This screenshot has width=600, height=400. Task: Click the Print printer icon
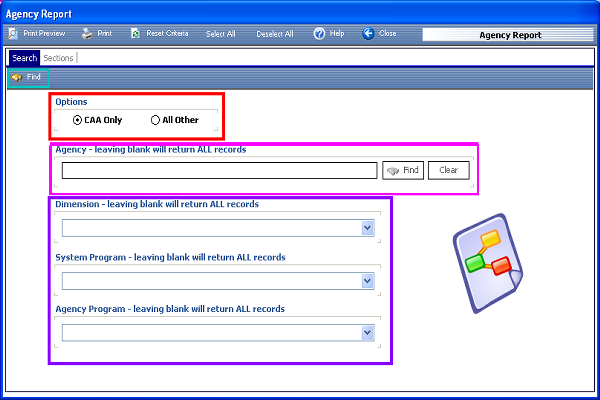(88, 33)
